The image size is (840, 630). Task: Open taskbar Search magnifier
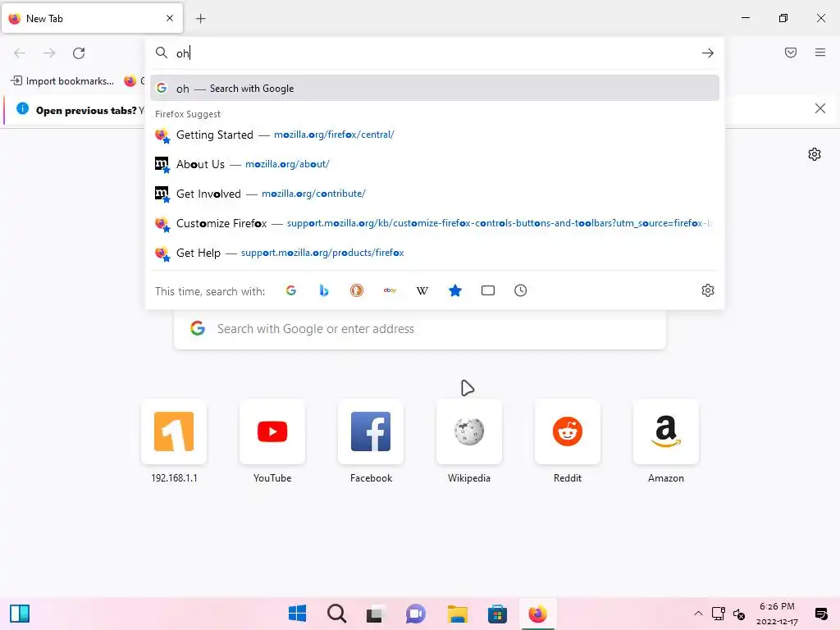(337, 614)
